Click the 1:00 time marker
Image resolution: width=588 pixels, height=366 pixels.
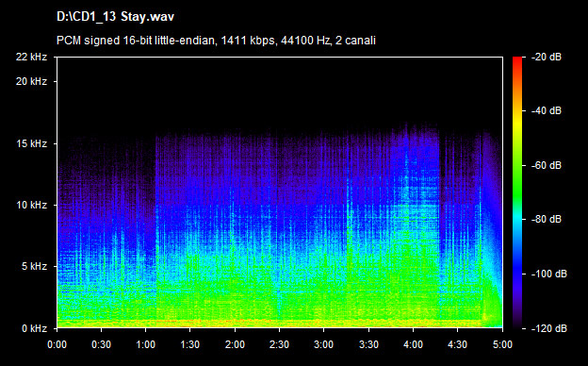click(146, 344)
